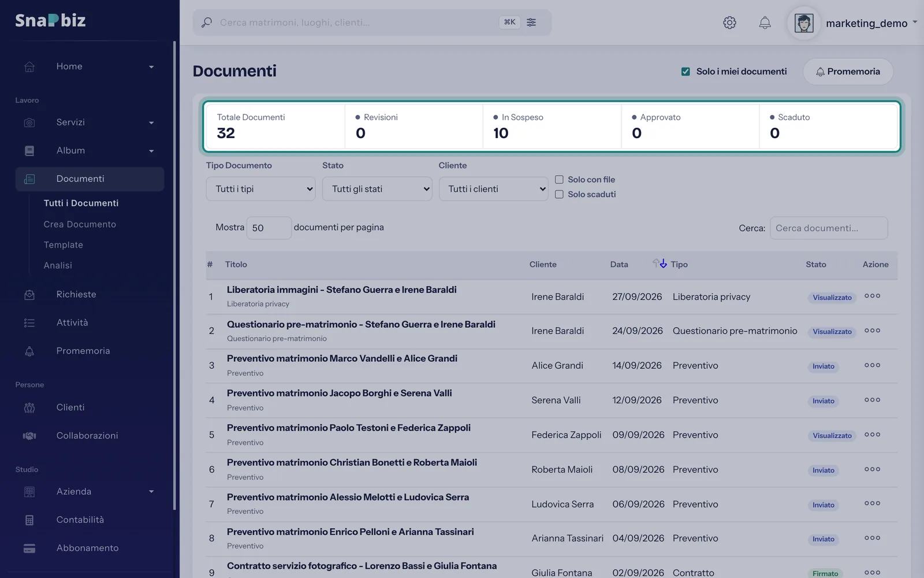Open the Stato filter dropdown
924x578 pixels.
377,189
